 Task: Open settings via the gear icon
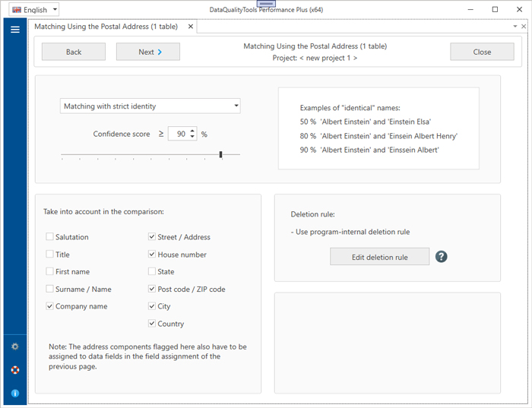[x=14, y=346]
